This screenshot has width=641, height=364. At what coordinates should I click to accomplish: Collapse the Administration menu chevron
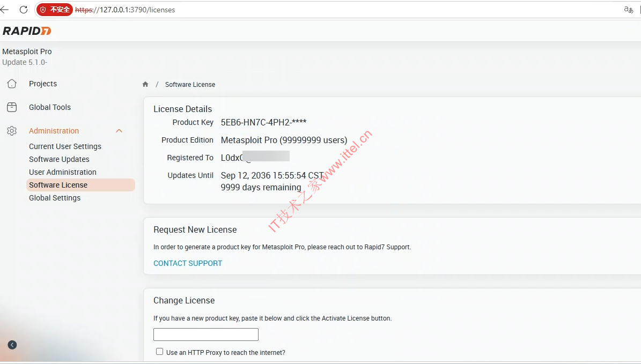pos(119,131)
